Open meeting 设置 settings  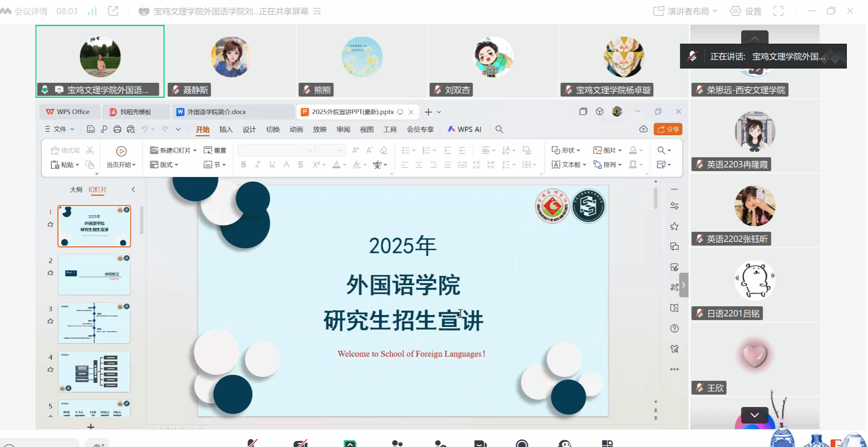coord(746,11)
